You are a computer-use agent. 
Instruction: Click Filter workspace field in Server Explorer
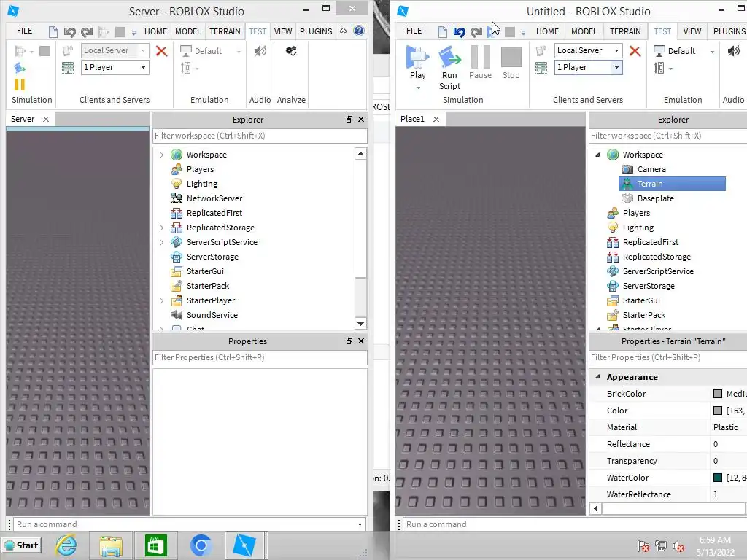pos(260,136)
